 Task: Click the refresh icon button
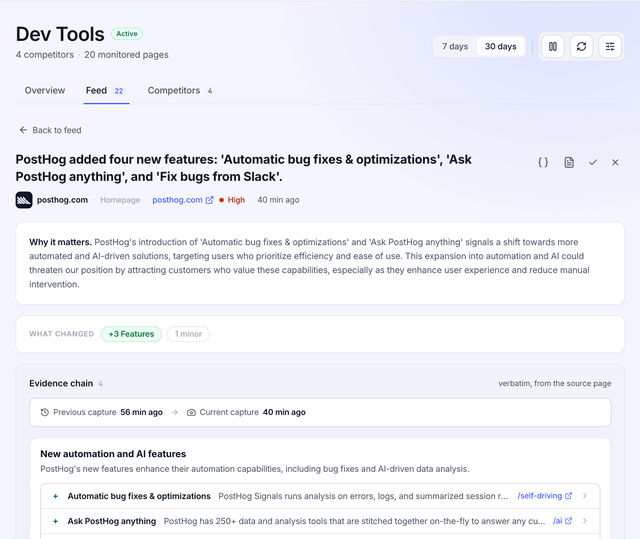coord(581,47)
